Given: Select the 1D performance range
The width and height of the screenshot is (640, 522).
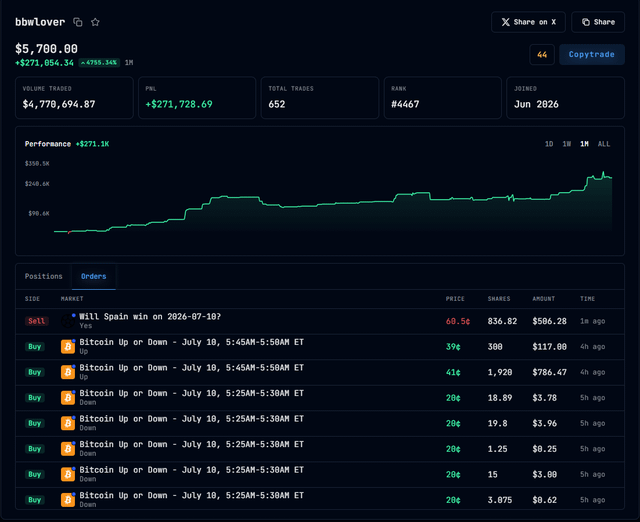Looking at the screenshot, I should [x=549, y=144].
